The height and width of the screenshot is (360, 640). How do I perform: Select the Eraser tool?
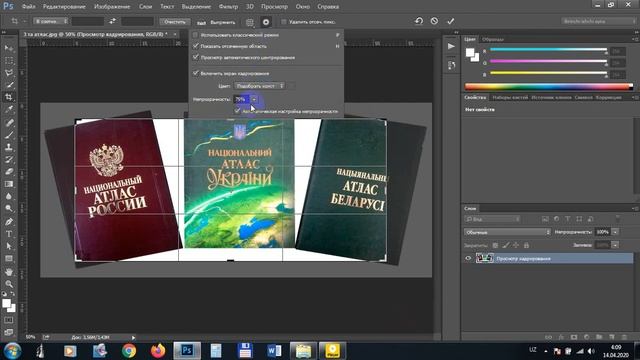coord(9,171)
